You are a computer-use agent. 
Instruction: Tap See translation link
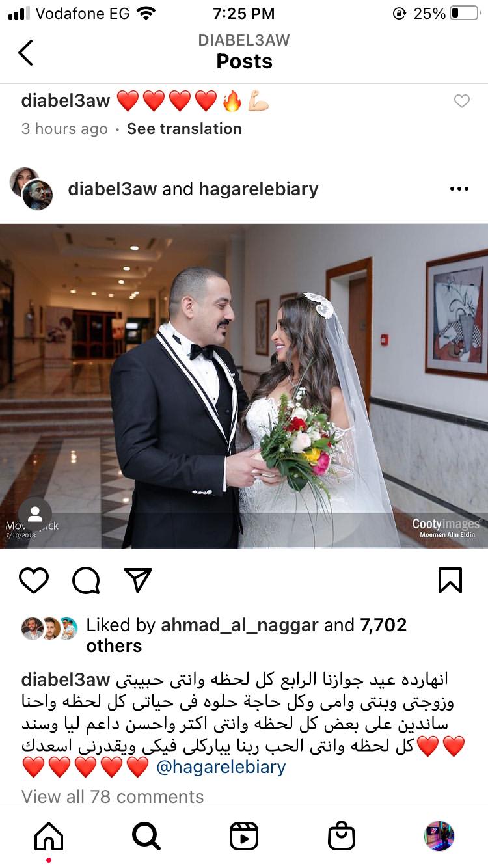(x=184, y=129)
